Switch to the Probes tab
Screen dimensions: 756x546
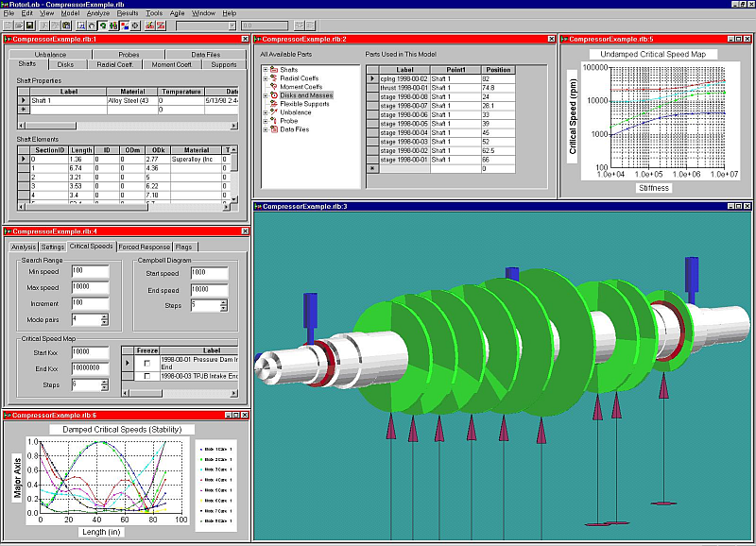(129, 55)
